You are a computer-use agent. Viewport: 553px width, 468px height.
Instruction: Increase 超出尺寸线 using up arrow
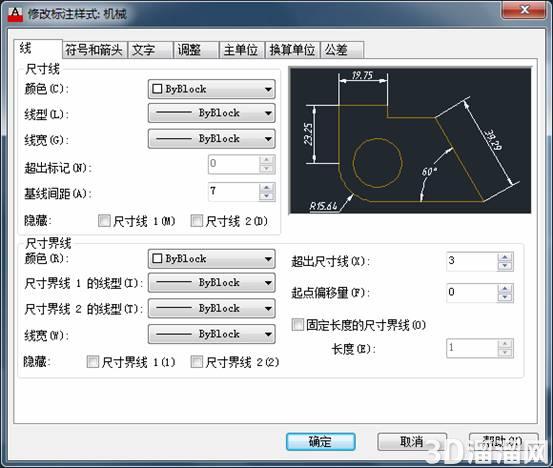[505, 257]
